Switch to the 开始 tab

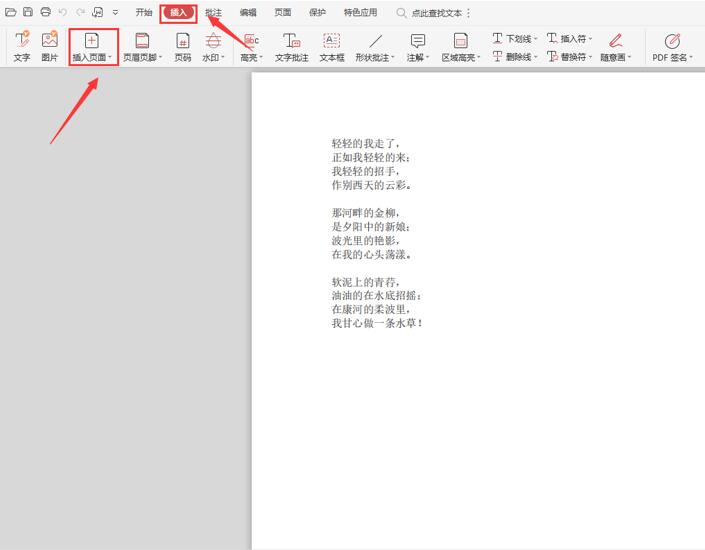[144, 13]
